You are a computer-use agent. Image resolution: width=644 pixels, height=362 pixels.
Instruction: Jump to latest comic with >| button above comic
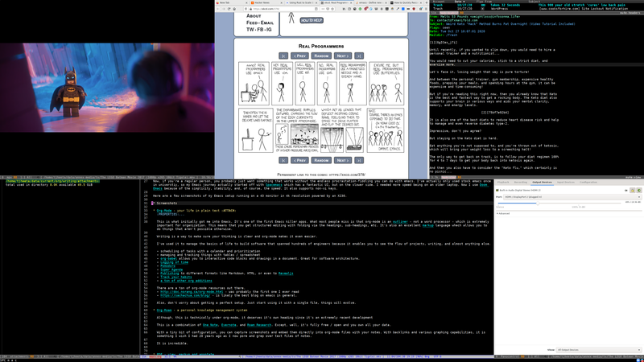coord(358,56)
